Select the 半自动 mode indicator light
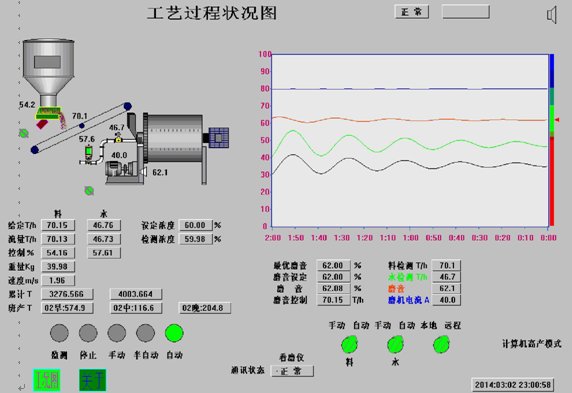Screen dimensions: 572x393 (x=145, y=333)
